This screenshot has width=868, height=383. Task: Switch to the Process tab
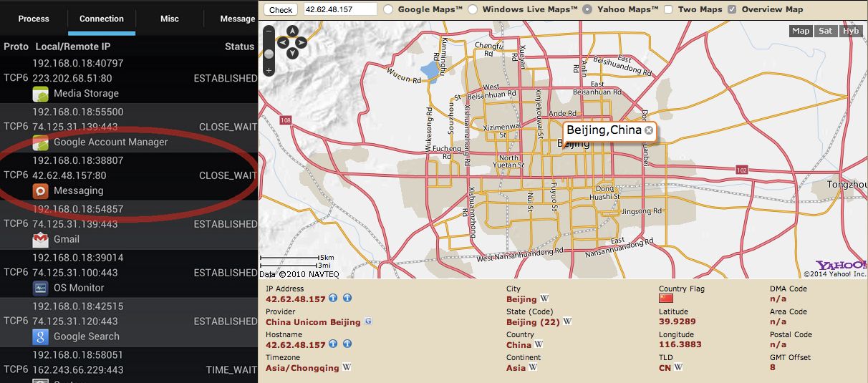pyautogui.click(x=34, y=19)
